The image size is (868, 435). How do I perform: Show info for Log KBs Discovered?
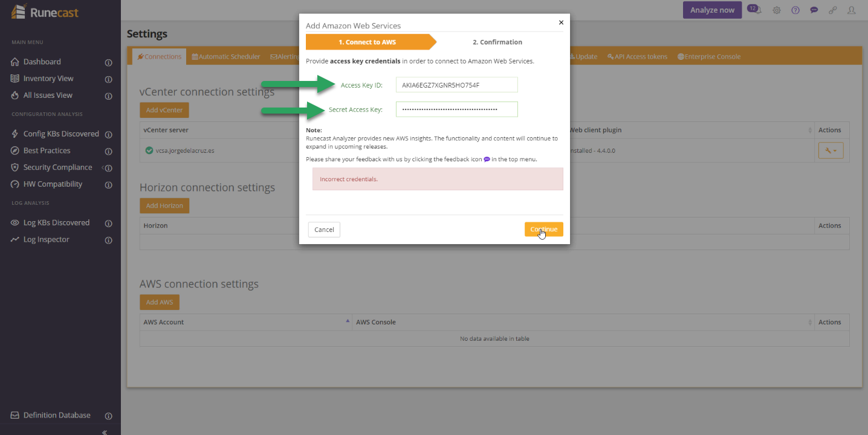(109, 224)
